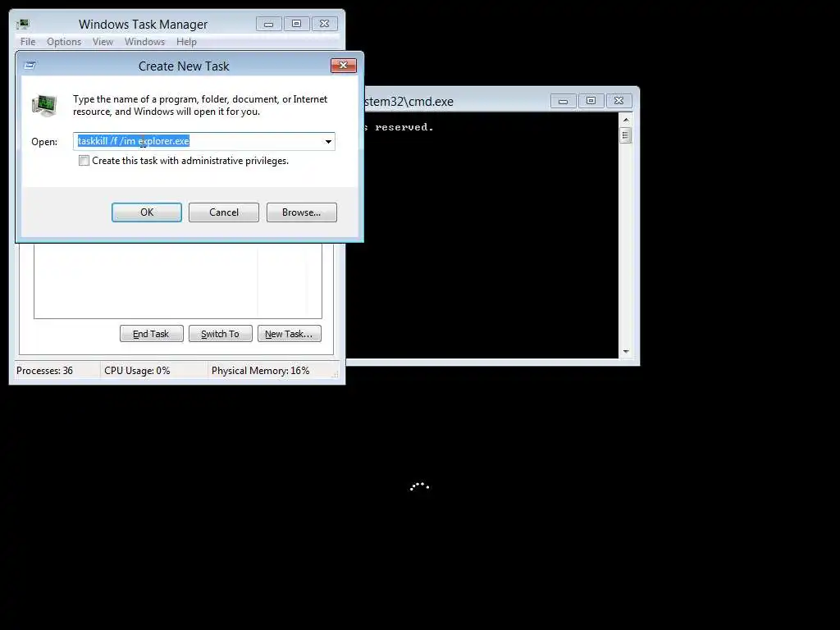Image resolution: width=840 pixels, height=630 pixels.
Task: Click the cmd.exe window title text
Action: click(x=409, y=101)
